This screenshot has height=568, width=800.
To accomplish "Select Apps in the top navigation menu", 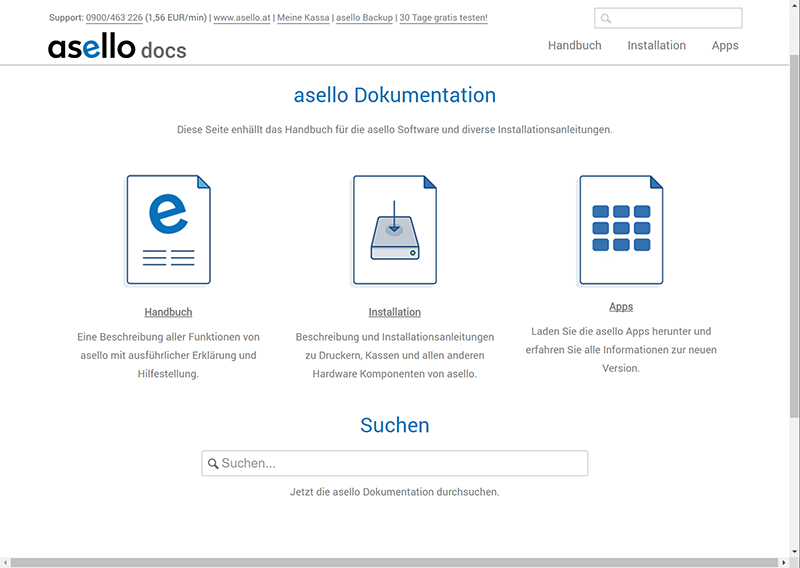I will click(725, 45).
